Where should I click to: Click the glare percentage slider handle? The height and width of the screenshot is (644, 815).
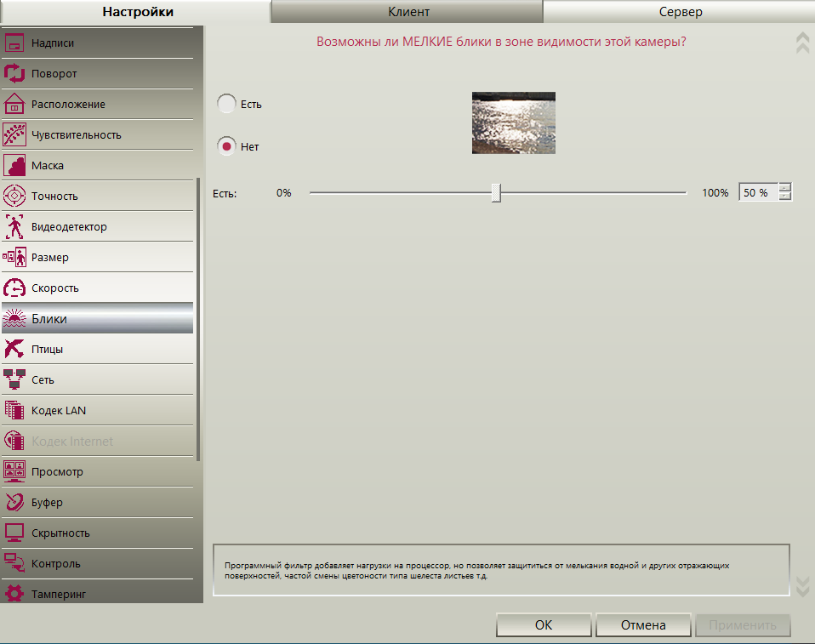pyautogui.click(x=496, y=193)
